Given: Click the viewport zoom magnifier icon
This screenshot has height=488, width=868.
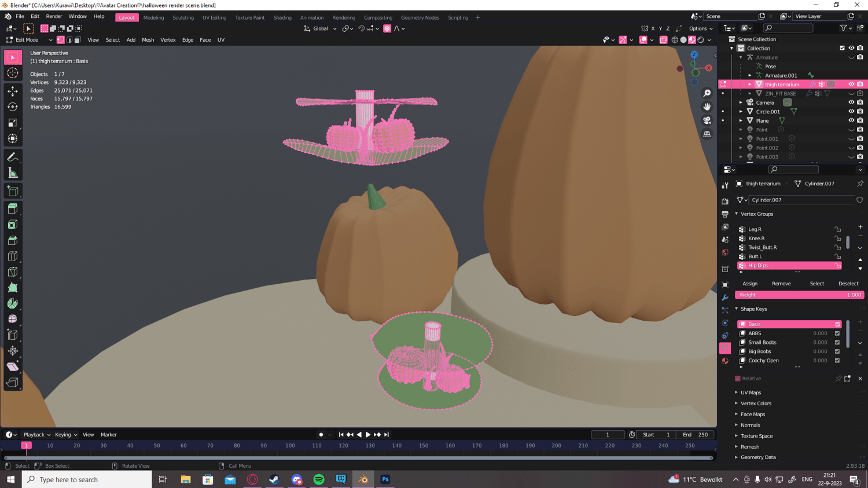Looking at the screenshot, I should pyautogui.click(x=707, y=93).
